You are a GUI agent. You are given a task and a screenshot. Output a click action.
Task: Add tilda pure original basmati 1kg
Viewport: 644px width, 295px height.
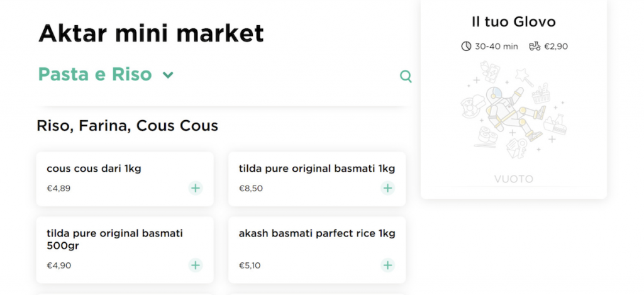coord(388,188)
